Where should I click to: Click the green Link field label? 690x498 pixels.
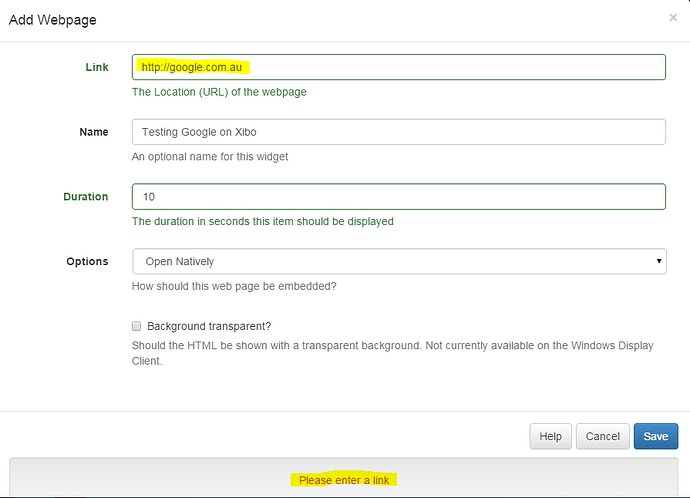[x=97, y=67]
